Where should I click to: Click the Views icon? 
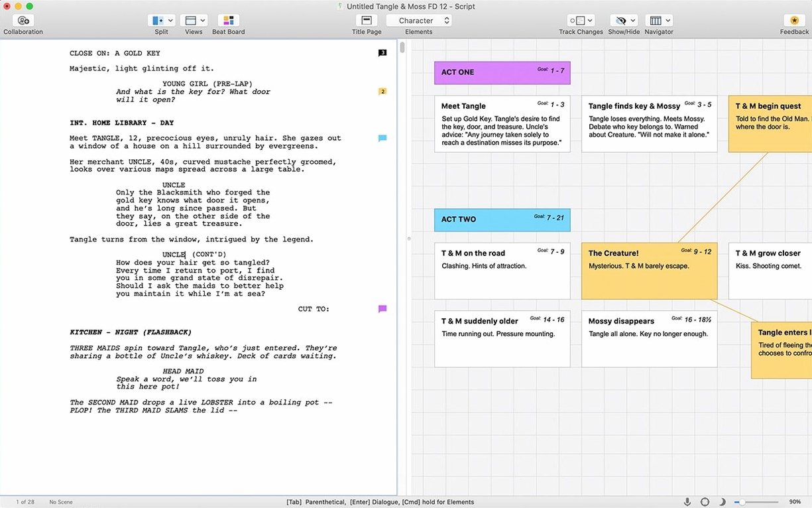click(190, 21)
